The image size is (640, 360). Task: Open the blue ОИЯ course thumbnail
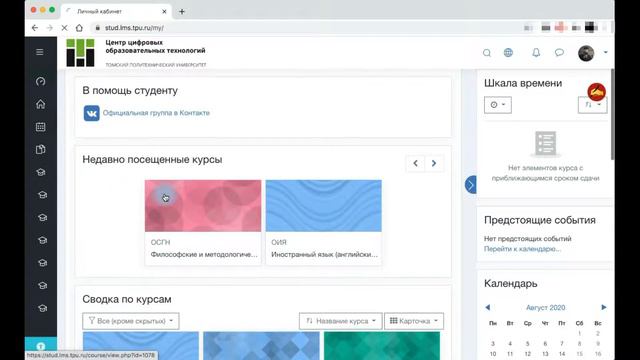click(x=324, y=206)
